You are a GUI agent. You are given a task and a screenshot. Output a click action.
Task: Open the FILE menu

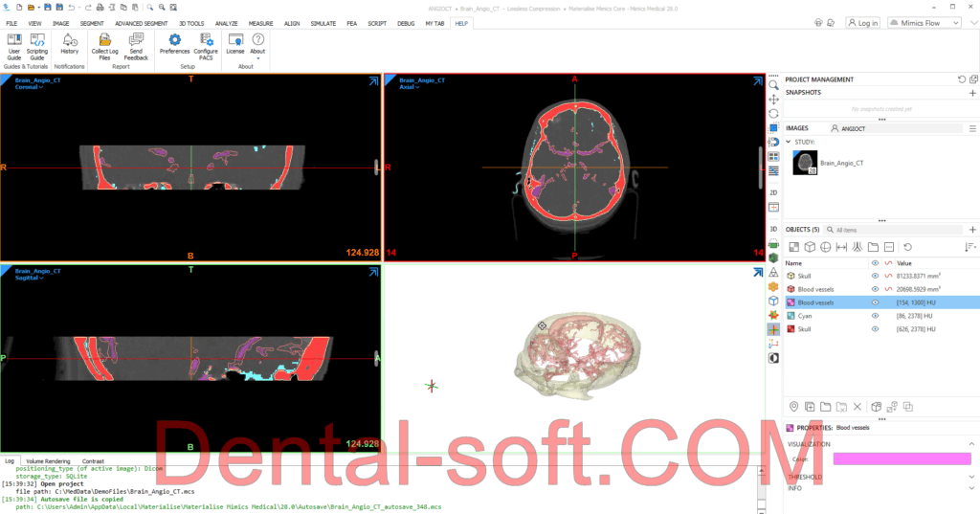(x=11, y=23)
